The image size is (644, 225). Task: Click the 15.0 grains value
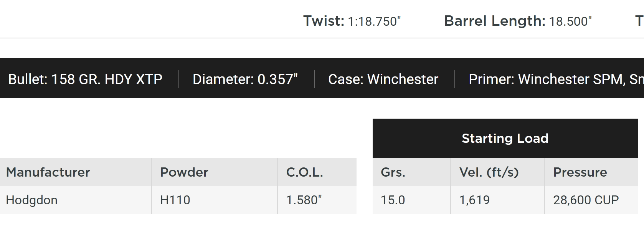click(393, 200)
